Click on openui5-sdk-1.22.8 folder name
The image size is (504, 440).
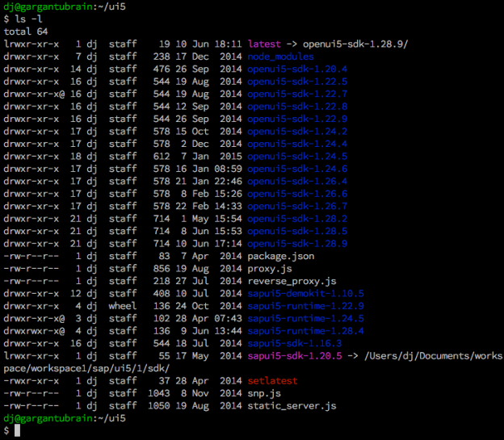[x=297, y=107]
